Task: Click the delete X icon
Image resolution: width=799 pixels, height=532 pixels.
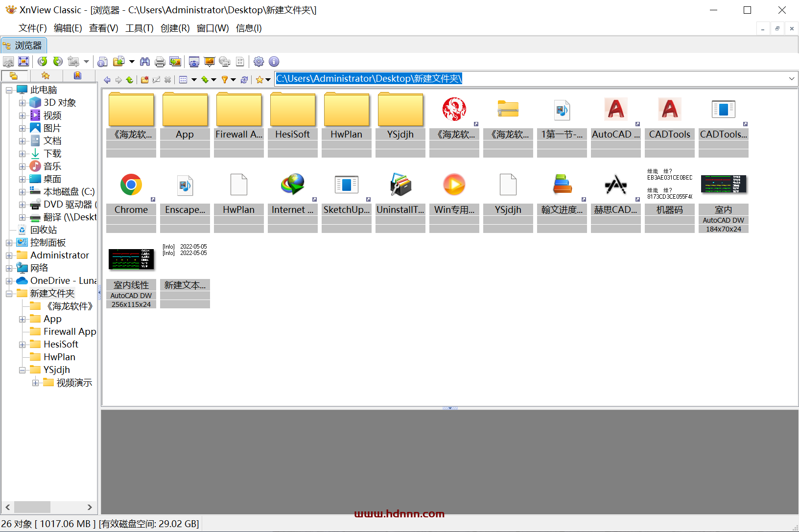Action: 167,80
